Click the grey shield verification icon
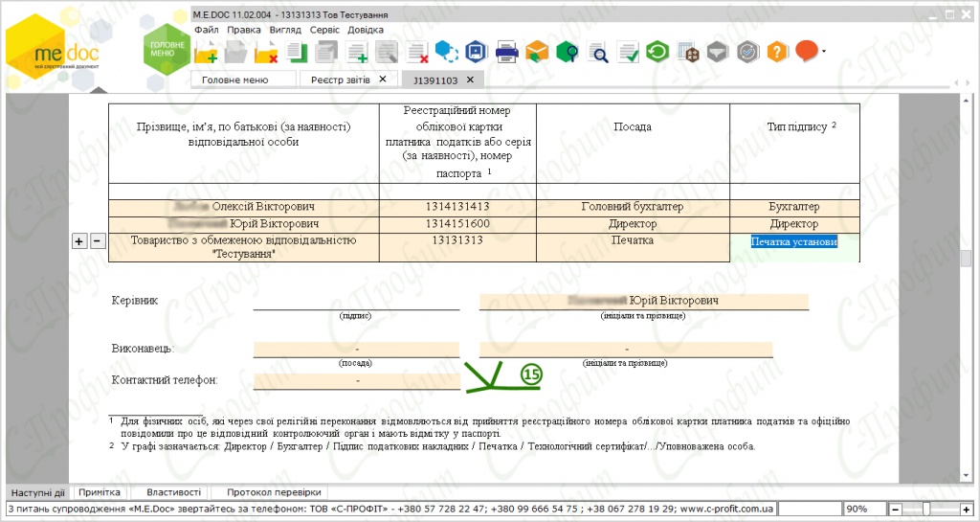This screenshot has width=980, height=522. tap(747, 52)
